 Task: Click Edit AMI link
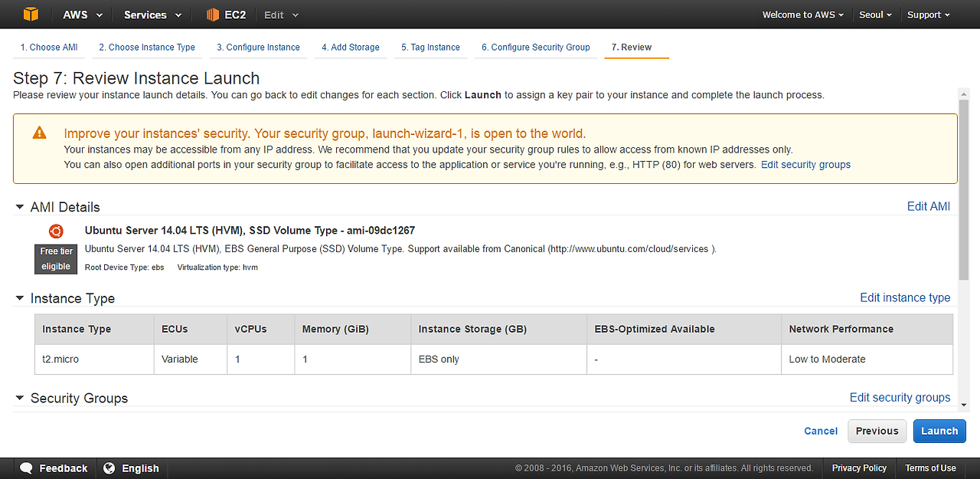929,206
